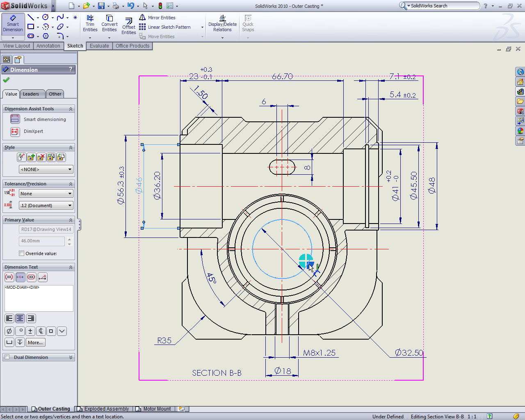The width and height of the screenshot is (525, 420).
Task: Open the Tolerance None dropdown
Action: [46, 193]
